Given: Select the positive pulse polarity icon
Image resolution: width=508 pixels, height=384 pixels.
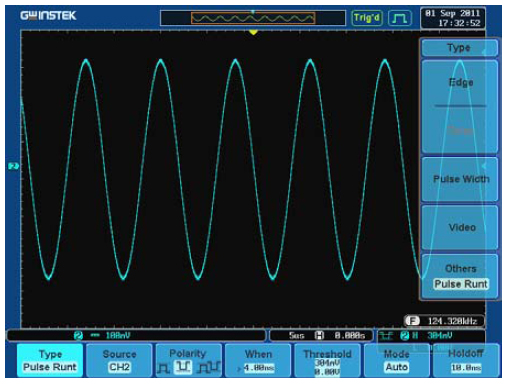Looking at the screenshot, I should pos(163,368).
